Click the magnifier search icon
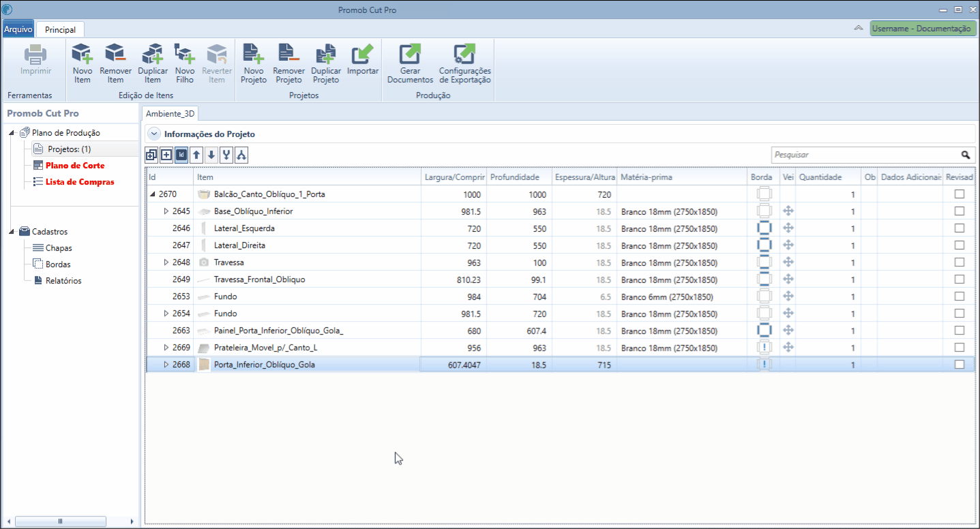Viewport: 980px width, 529px height. 966,155
